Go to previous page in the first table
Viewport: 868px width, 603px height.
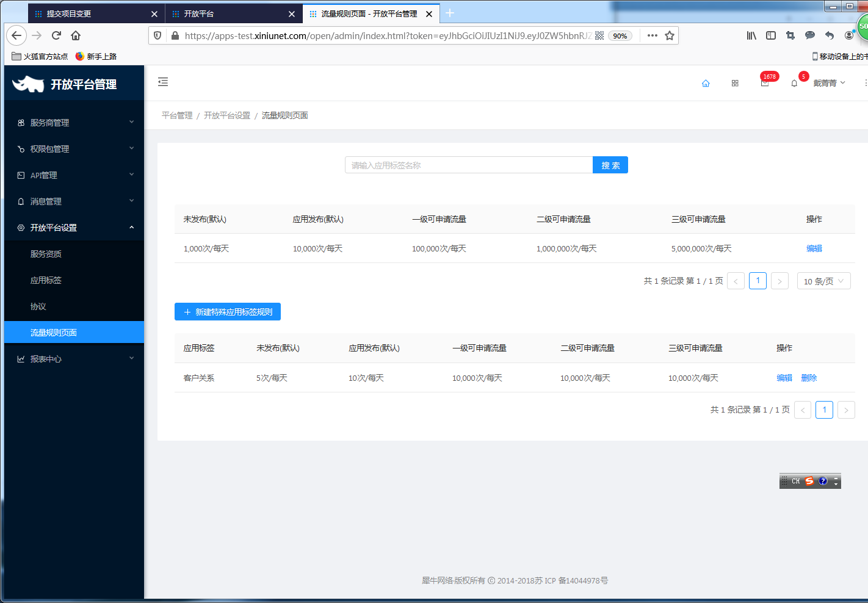point(736,281)
